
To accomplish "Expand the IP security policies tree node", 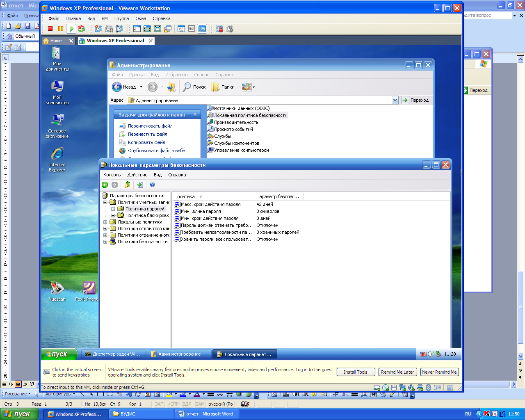I will tap(105, 242).
